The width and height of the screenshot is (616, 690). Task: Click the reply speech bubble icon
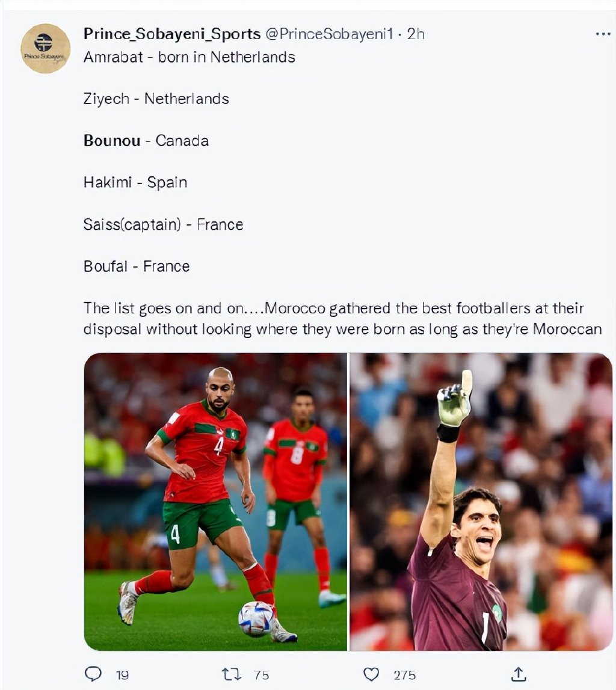93,674
